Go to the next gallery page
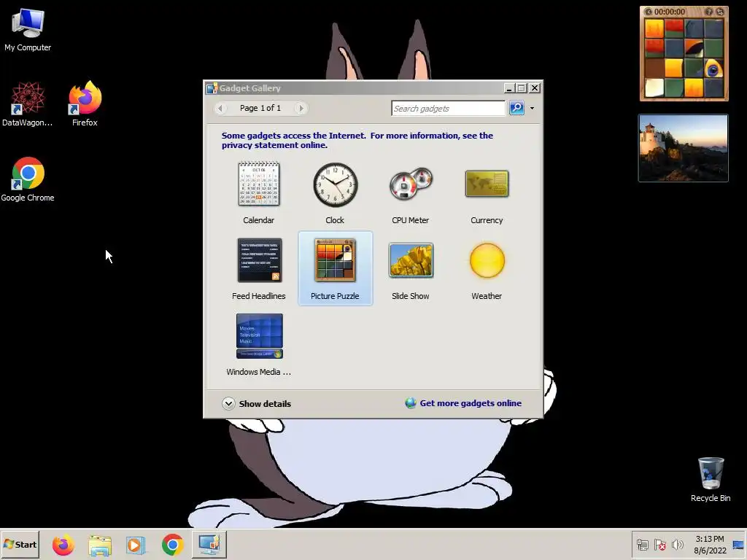This screenshot has height=560, width=747. coord(301,108)
